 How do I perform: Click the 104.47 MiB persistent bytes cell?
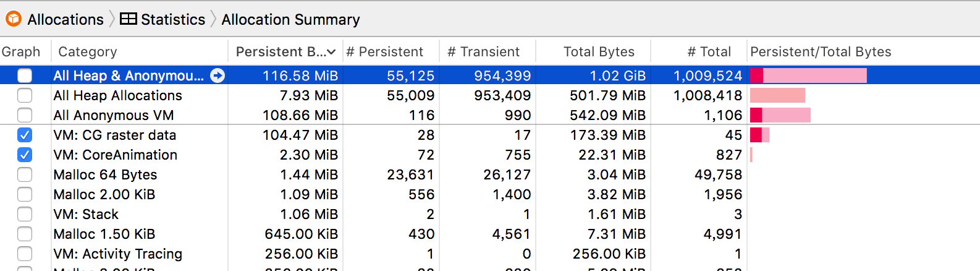click(x=300, y=135)
